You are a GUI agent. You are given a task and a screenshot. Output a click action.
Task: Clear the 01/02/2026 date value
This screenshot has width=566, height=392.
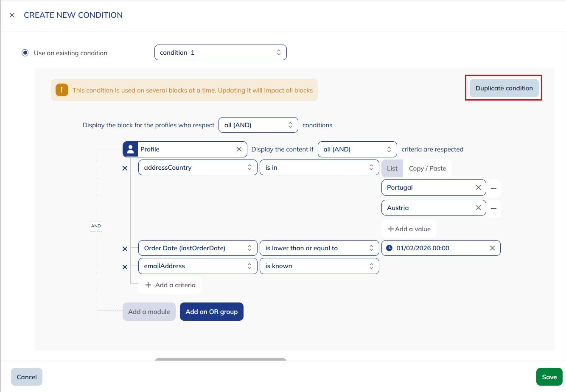point(492,248)
